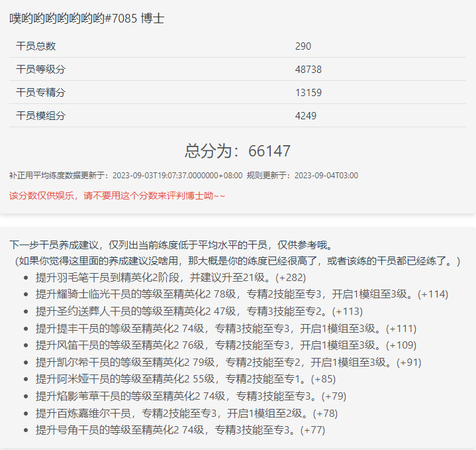Select the '干员总数' row label
476x450 pixels.
(x=36, y=46)
